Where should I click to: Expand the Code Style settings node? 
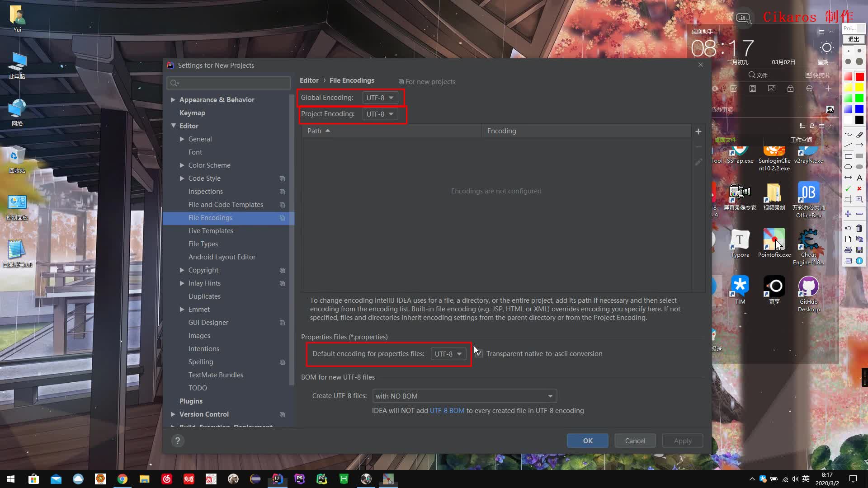[182, 178]
